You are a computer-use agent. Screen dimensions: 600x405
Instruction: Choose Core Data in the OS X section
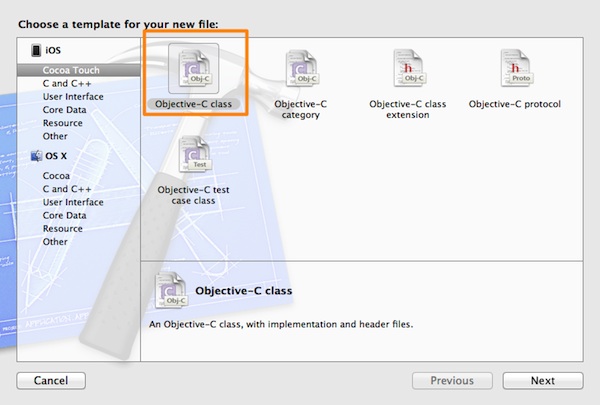[65, 215]
